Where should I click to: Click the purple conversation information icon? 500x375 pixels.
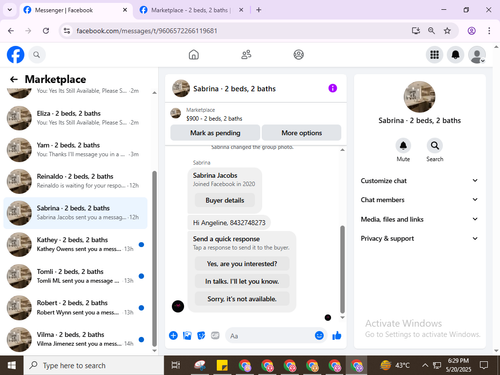[x=332, y=88]
